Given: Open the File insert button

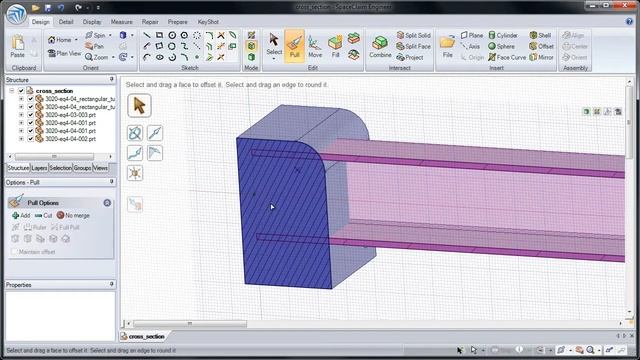Looking at the screenshot, I should [x=447, y=47].
